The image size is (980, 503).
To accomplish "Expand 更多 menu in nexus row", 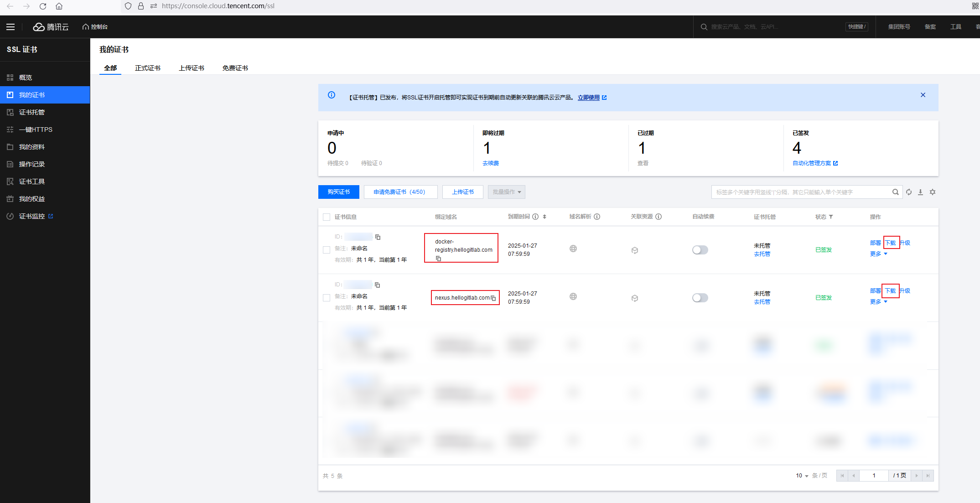I will coord(878,302).
